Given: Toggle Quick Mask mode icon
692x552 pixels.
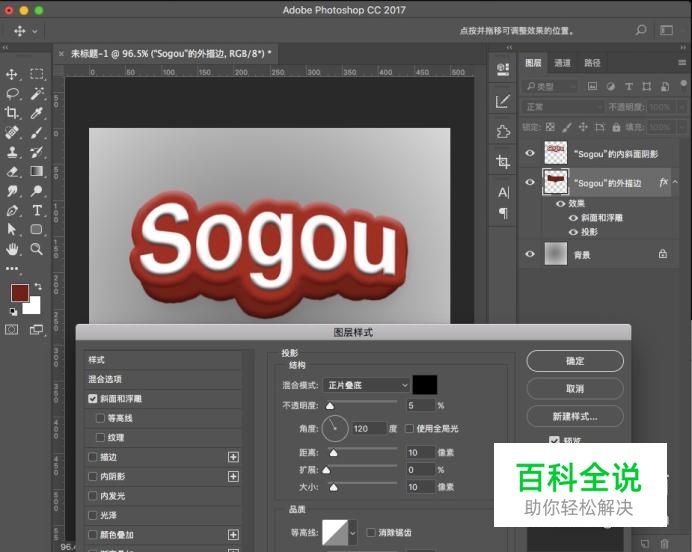Looking at the screenshot, I should (x=11, y=329).
